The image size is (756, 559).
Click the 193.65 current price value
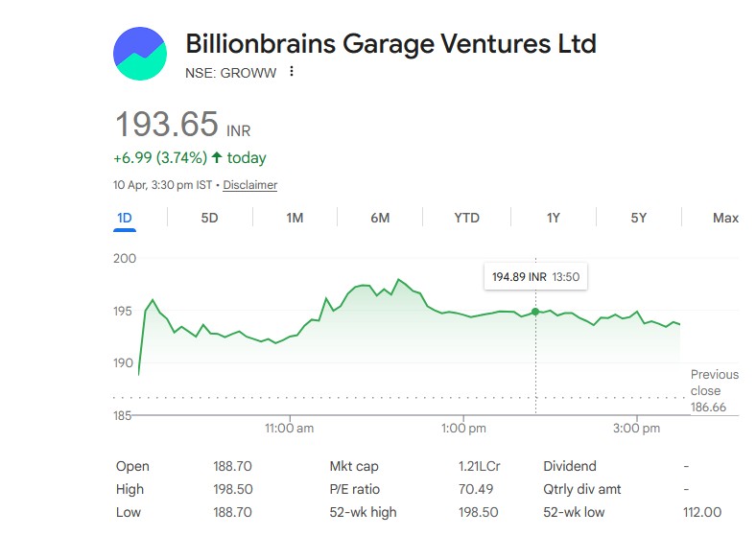pyautogui.click(x=167, y=125)
